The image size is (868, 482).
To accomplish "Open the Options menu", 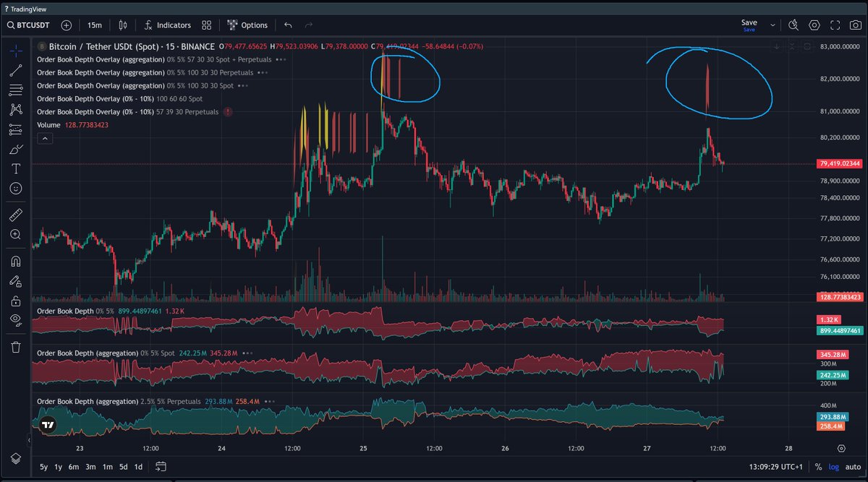I will [247, 25].
